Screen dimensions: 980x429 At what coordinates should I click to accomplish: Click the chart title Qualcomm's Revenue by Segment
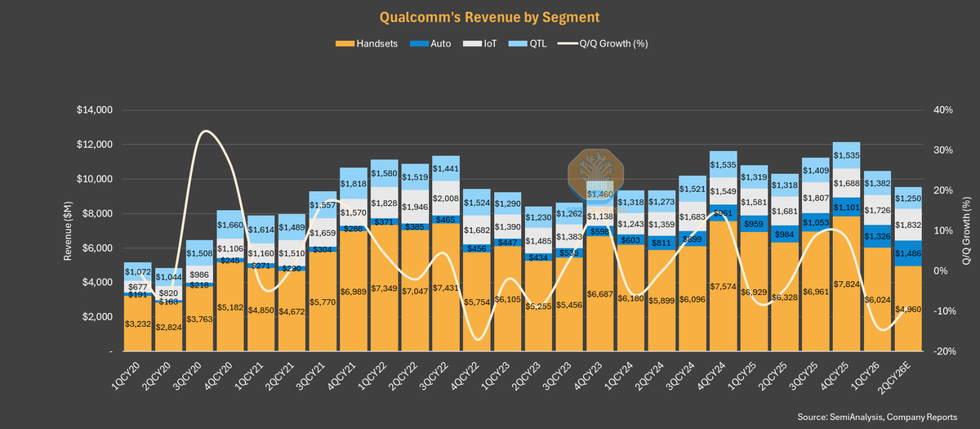coord(489,17)
